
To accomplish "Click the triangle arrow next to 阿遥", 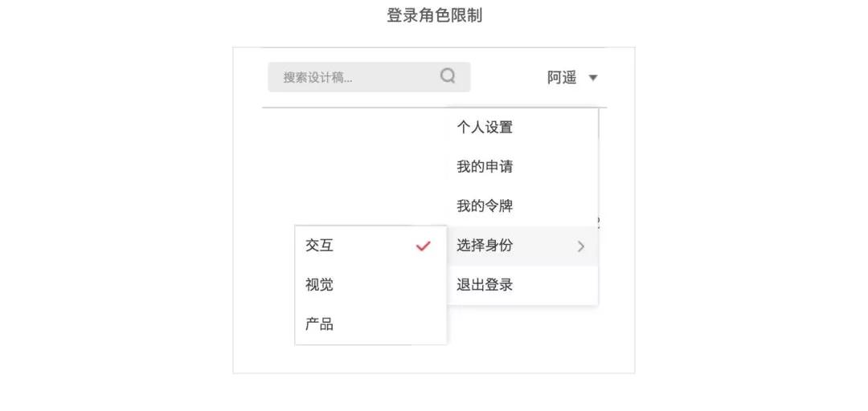I will pyautogui.click(x=593, y=78).
